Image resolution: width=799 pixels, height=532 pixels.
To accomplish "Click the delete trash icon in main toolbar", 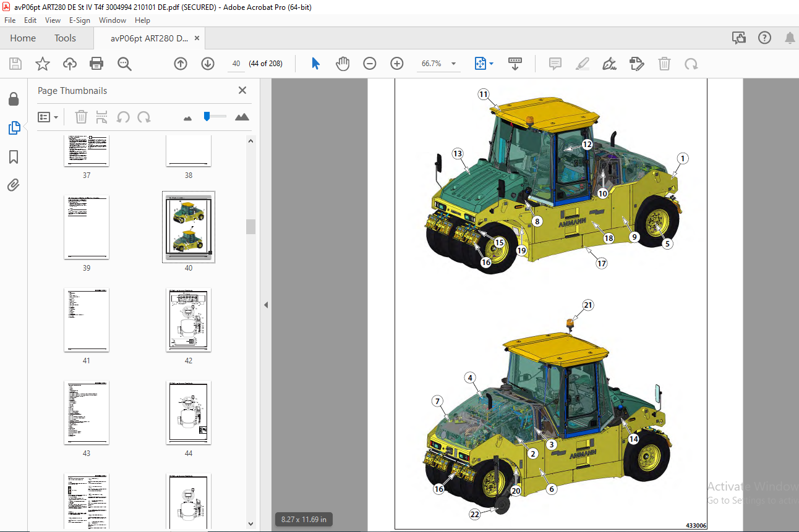I will (664, 64).
